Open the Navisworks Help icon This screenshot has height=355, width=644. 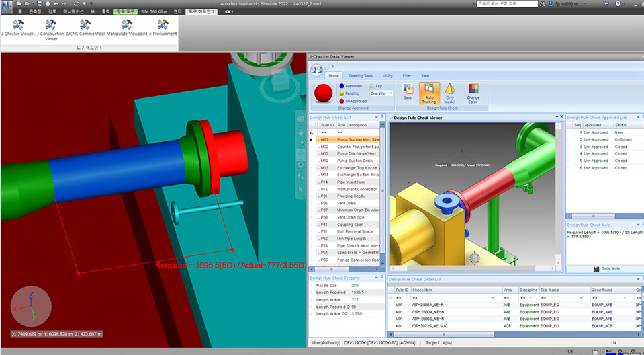pos(618,4)
